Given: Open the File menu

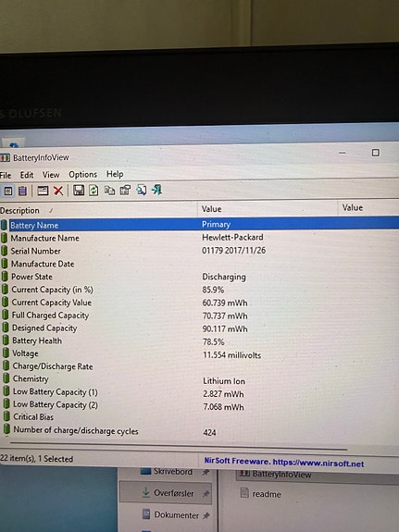Looking at the screenshot, I should pyautogui.click(x=6, y=175).
